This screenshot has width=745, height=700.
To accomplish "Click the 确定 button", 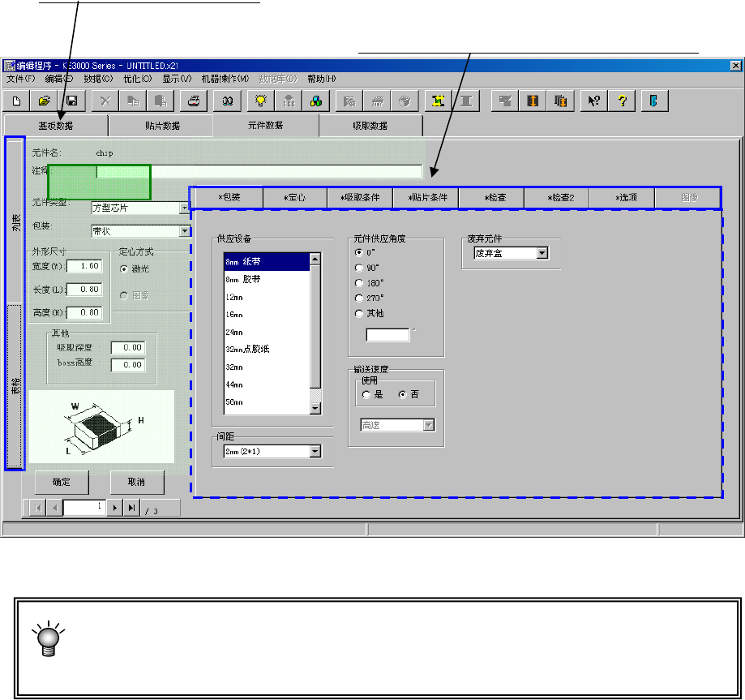I will click(x=61, y=482).
